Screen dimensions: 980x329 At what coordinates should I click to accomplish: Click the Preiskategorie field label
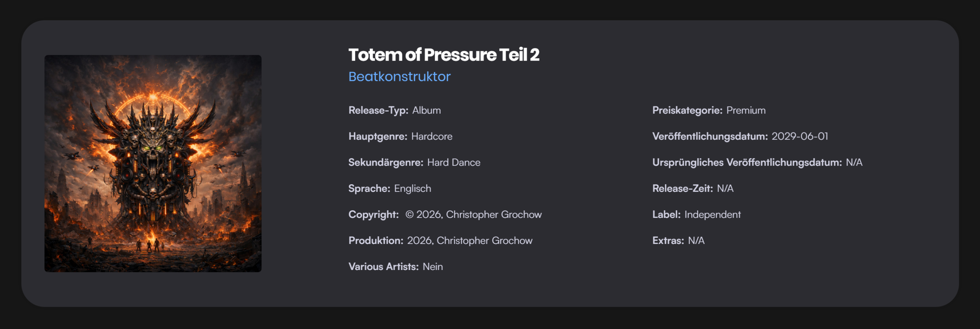pos(687,110)
